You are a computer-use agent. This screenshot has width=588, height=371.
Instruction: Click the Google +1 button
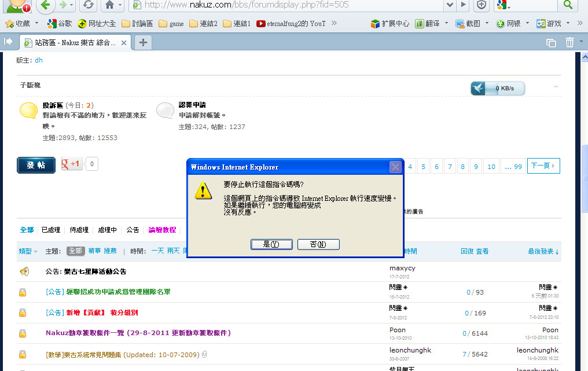pyautogui.click(x=72, y=164)
